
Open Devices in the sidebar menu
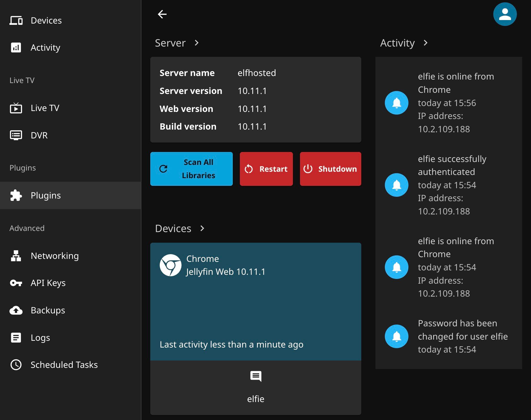pos(71,21)
